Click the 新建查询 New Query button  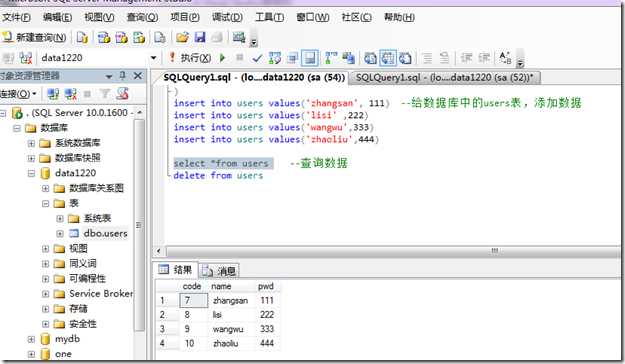click(x=34, y=37)
